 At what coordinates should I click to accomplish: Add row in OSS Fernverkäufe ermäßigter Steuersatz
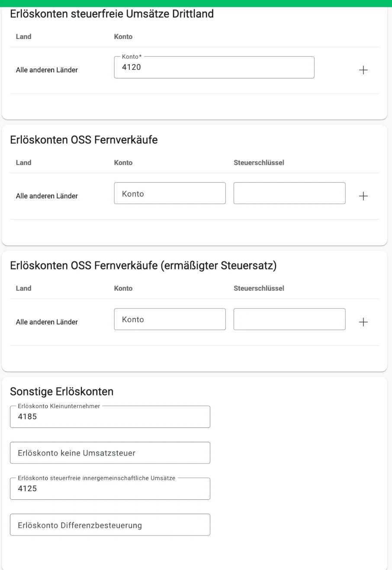(x=363, y=322)
